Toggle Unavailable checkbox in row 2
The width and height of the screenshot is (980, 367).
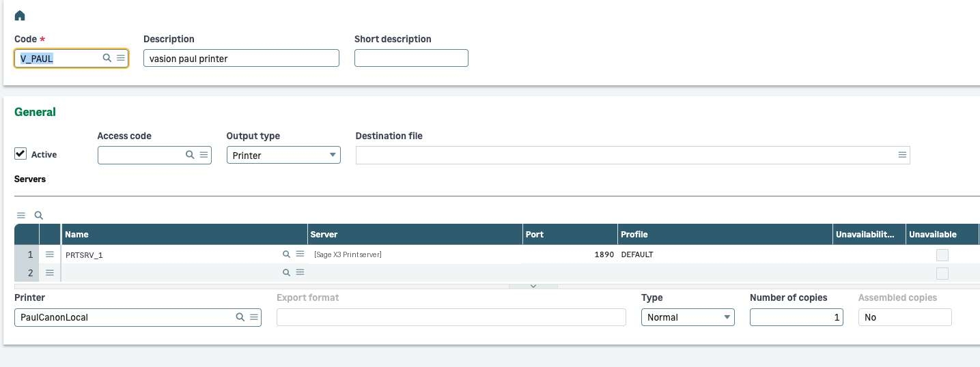pos(942,274)
